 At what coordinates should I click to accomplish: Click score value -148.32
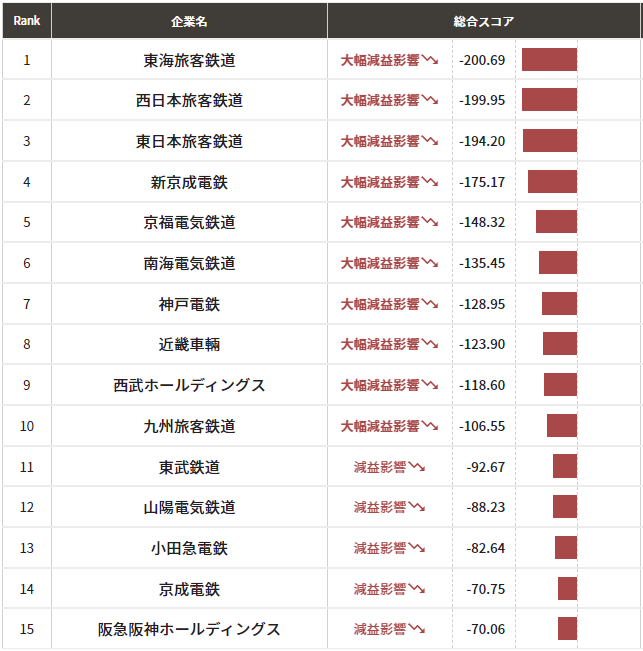pos(482,222)
